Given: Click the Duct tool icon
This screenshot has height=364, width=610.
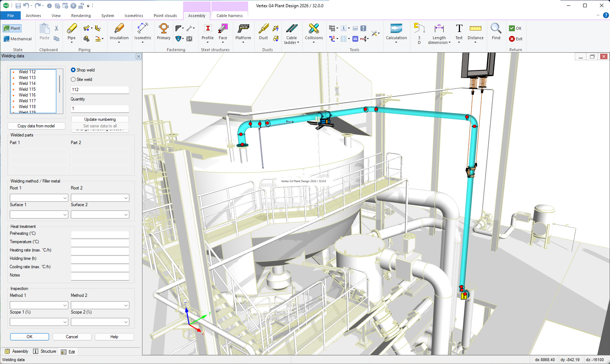Looking at the screenshot, I should pos(263,29).
